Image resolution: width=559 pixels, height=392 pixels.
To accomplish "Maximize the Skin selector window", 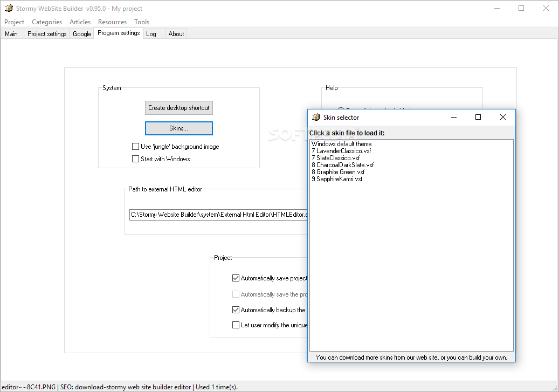I will pyautogui.click(x=478, y=117).
